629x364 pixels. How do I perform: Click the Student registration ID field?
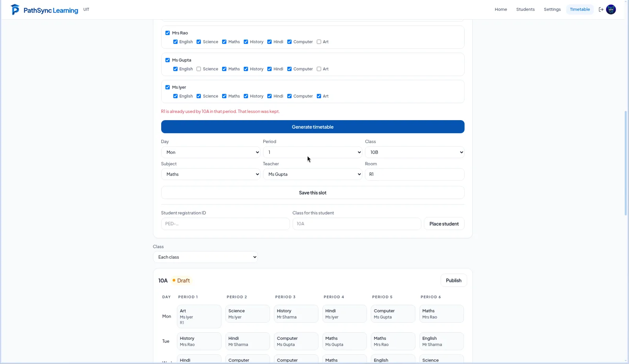click(225, 224)
